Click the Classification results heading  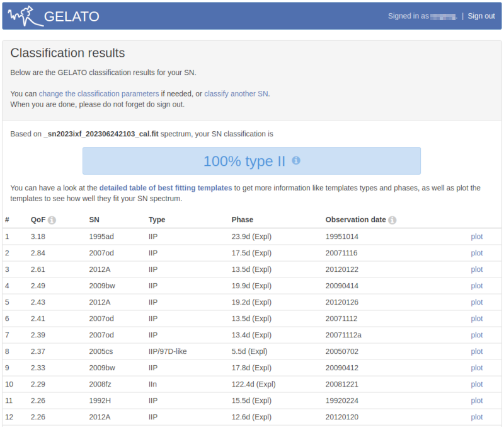[x=67, y=53]
